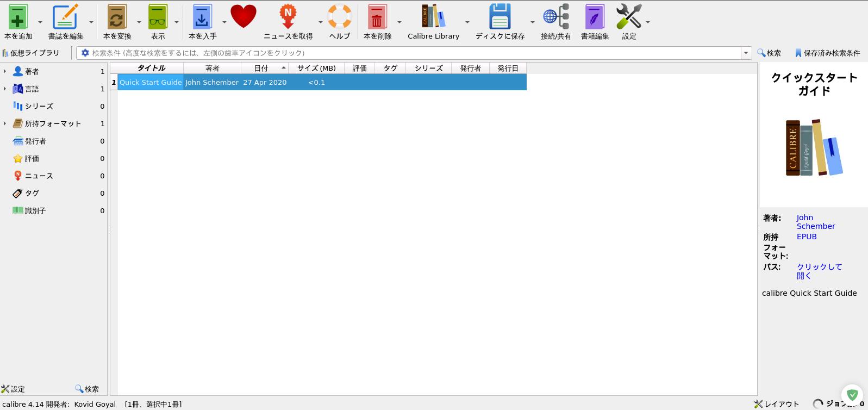
Task: Open dropdown arrow next to 本を削除
Action: (x=399, y=22)
